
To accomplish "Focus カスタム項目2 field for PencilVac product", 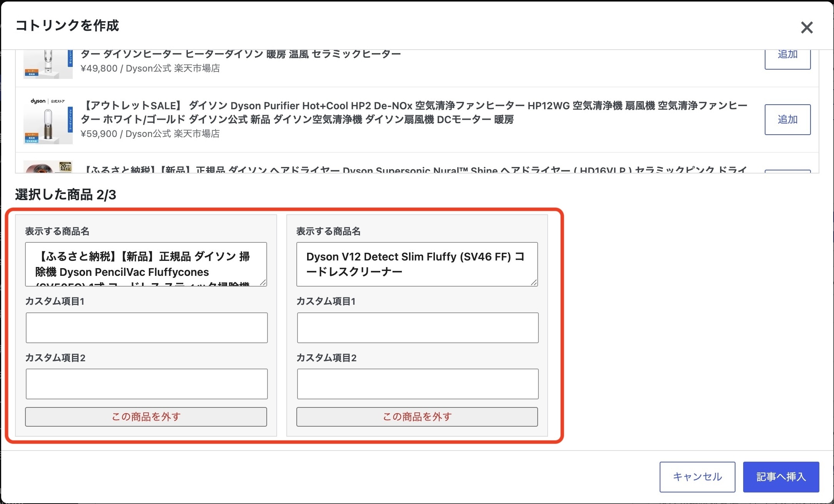I will [147, 384].
